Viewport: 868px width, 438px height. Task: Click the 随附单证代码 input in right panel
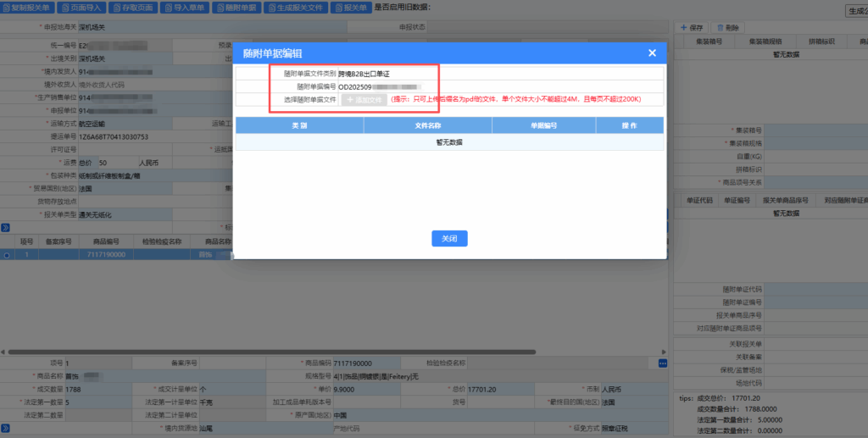[815, 289]
